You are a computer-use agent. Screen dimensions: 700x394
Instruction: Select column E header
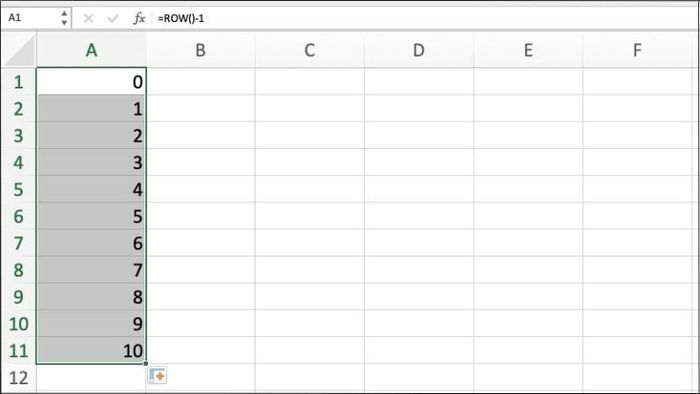point(528,50)
